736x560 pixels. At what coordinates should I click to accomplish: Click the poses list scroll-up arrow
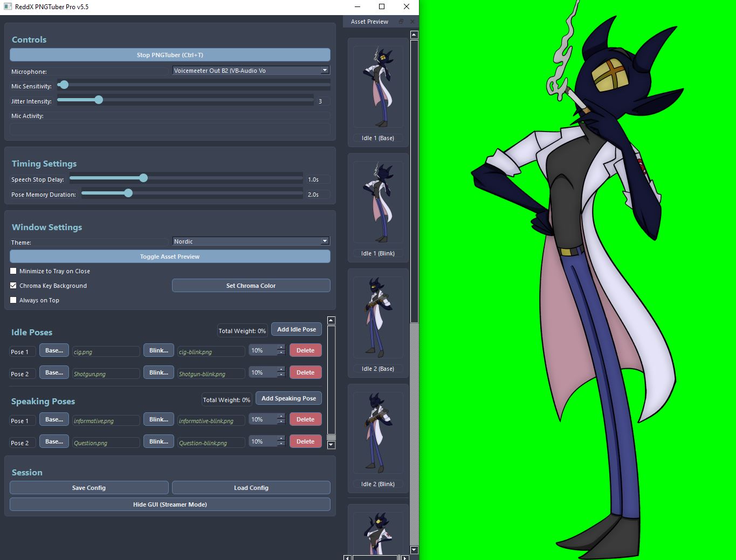(331, 321)
